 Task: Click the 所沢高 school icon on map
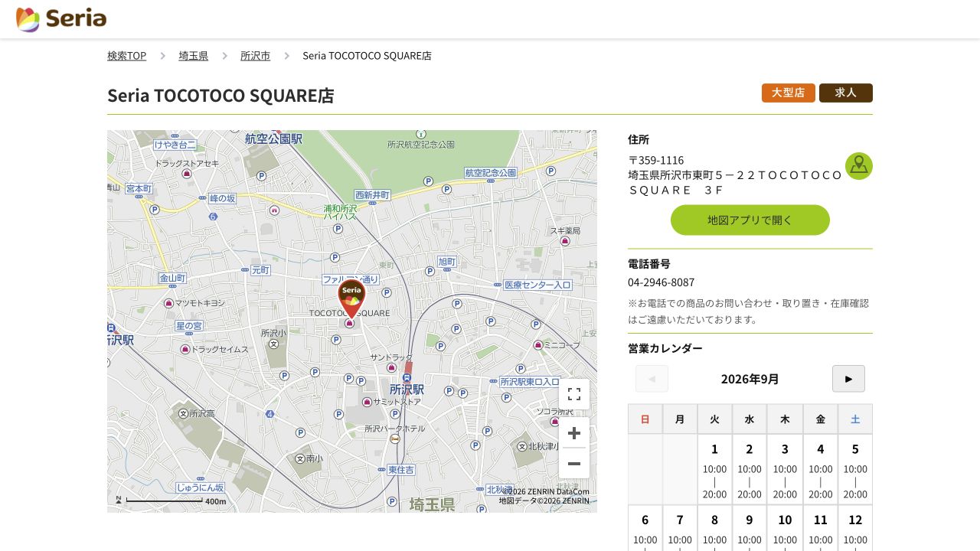pos(183,413)
